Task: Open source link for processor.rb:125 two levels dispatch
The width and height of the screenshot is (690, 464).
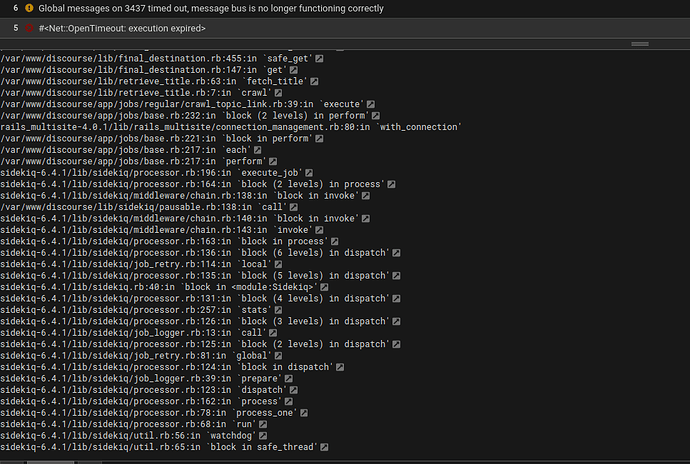Action: [396, 345]
